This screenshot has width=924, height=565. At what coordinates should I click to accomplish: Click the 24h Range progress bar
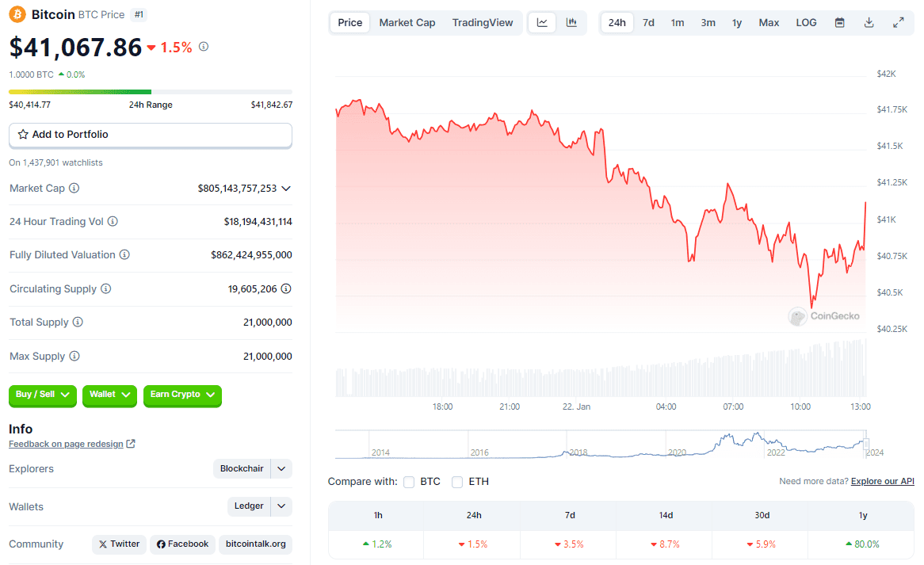click(x=151, y=92)
